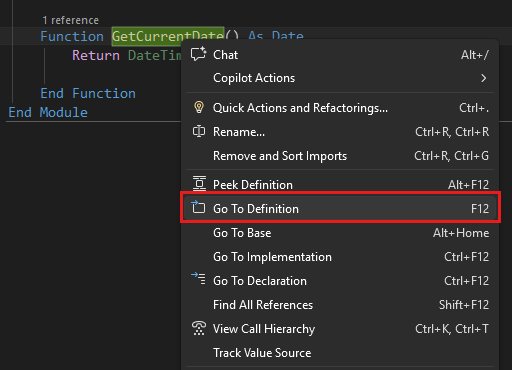The height and width of the screenshot is (370, 512).
Task: Click the End Module line
Action: [x=48, y=112]
